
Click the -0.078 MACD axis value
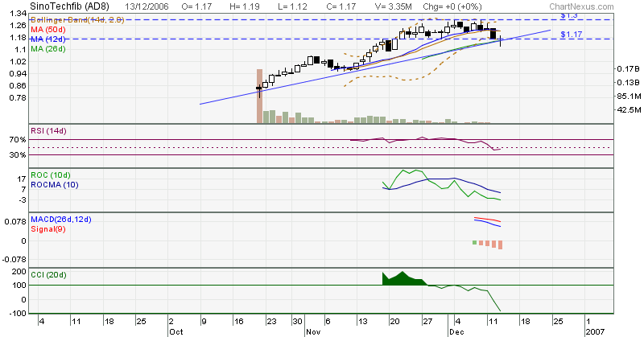click(14, 260)
